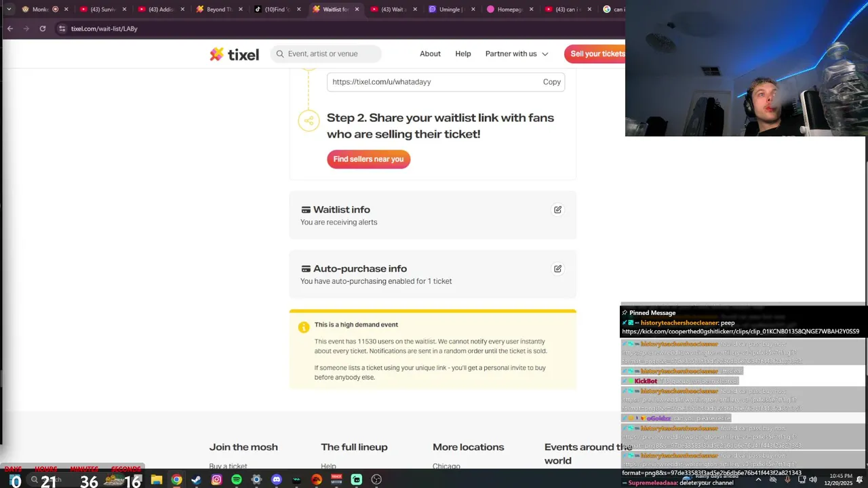
Task: Click the Find sellers near you button
Action: point(368,159)
